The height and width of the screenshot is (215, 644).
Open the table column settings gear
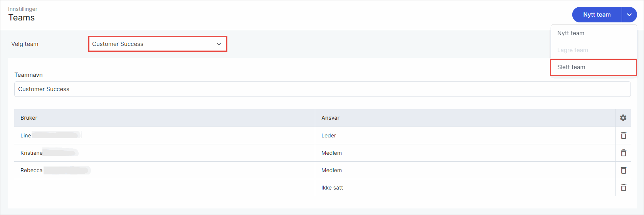[x=623, y=118]
